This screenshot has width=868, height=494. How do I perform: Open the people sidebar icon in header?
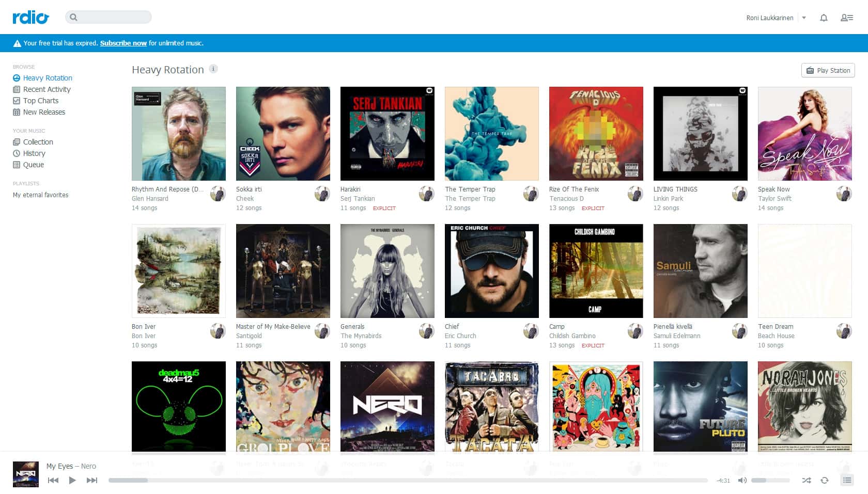click(x=847, y=18)
